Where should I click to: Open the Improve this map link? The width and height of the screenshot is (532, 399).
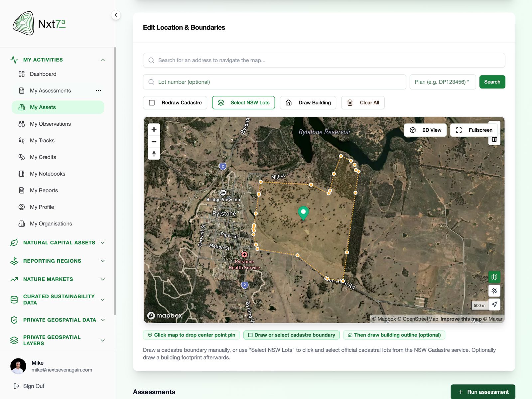[x=461, y=319]
